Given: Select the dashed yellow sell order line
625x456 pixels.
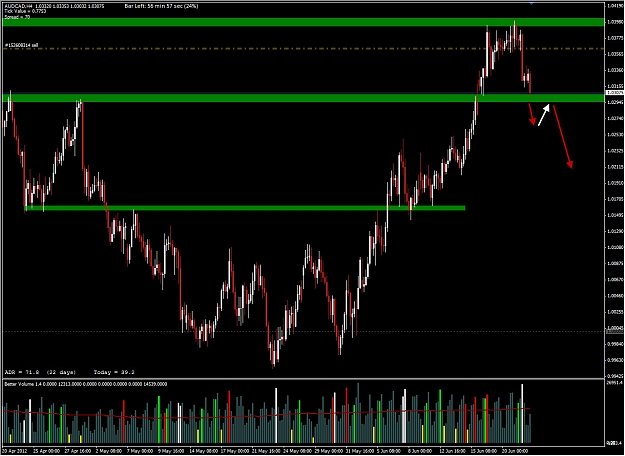Looking at the screenshot, I should click(x=303, y=49).
